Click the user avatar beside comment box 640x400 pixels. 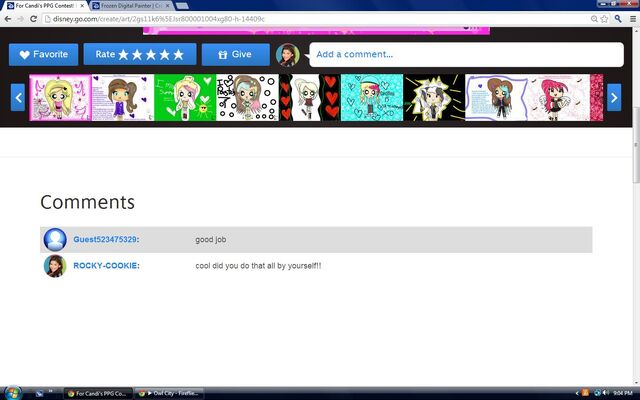pyautogui.click(x=287, y=55)
